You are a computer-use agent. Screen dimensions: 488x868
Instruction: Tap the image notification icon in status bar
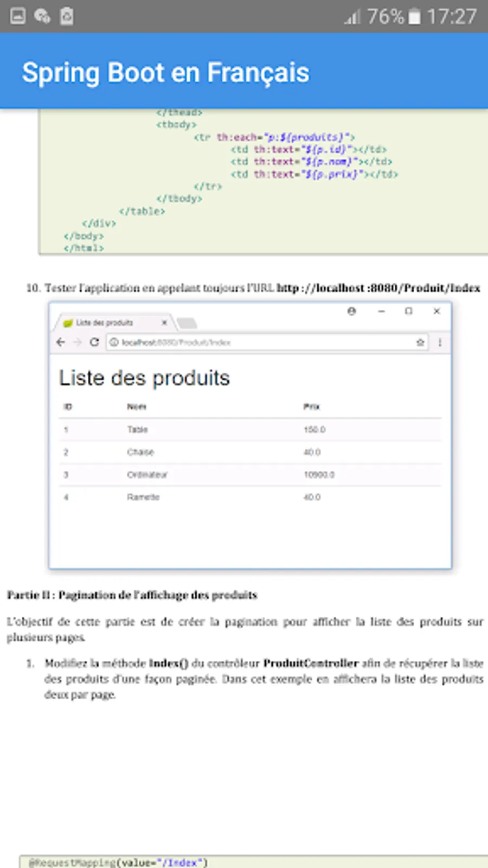[x=18, y=16]
